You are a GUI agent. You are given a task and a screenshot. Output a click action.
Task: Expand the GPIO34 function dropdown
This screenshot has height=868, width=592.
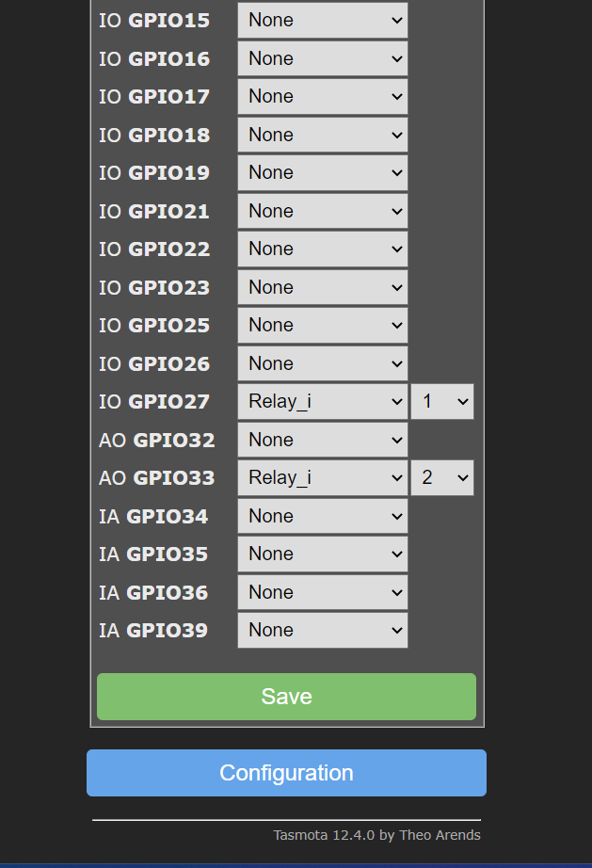click(322, 516)
